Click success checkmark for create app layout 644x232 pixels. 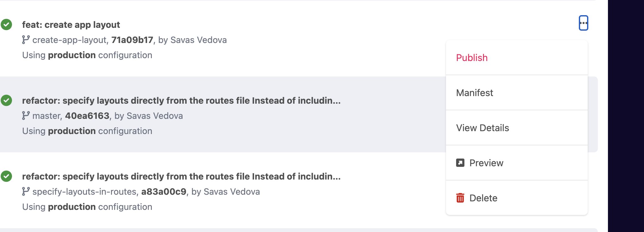click(x=6, y=25)
